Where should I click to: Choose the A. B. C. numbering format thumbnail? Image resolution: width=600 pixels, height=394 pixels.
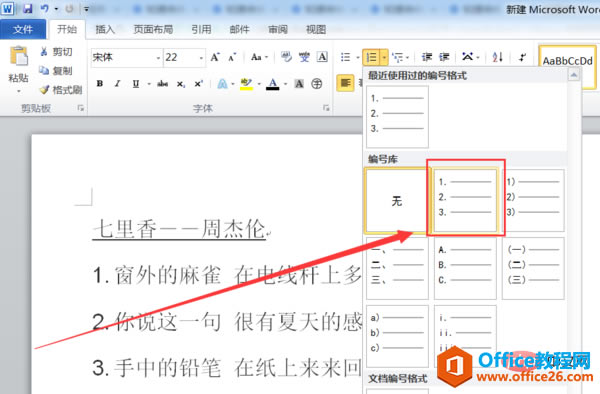(465, 268)
